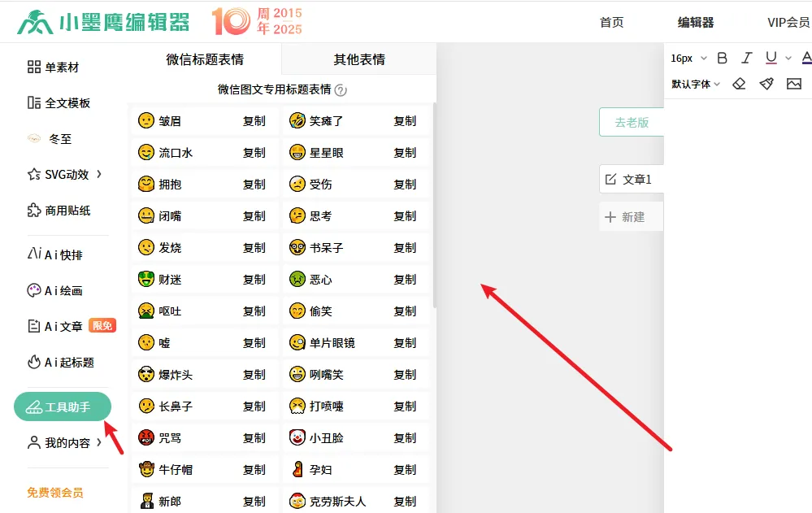Open 首页 from the top navigation

tap(611, 23)
